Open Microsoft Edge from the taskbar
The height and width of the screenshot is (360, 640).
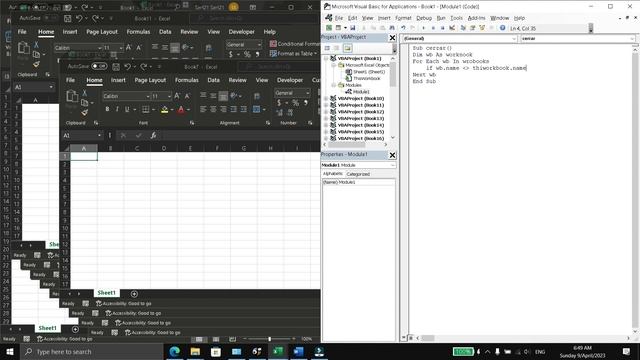(x=175, y=351)
